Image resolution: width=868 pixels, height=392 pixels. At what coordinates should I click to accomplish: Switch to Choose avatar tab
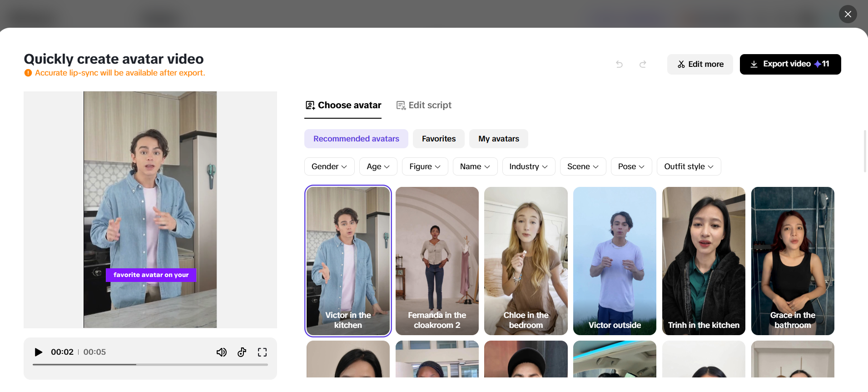(x=343, y=106)
